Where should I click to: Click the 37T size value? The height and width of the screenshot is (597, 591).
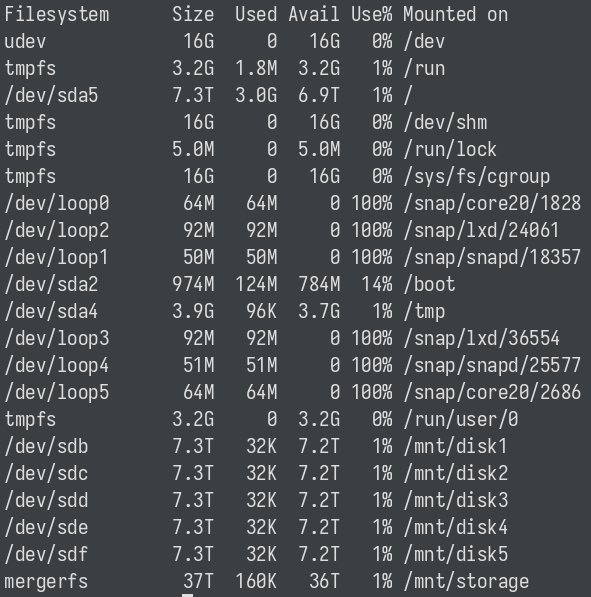tap(198, 581)
